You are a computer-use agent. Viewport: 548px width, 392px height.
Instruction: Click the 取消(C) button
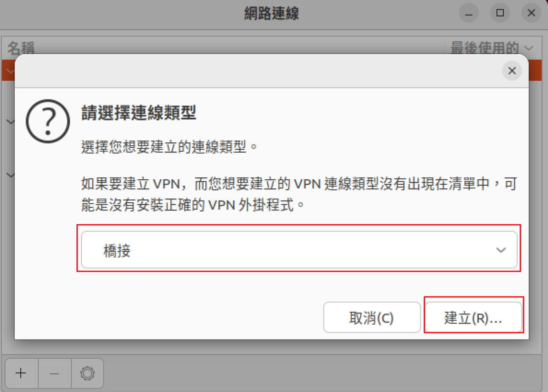coord(372,317)
